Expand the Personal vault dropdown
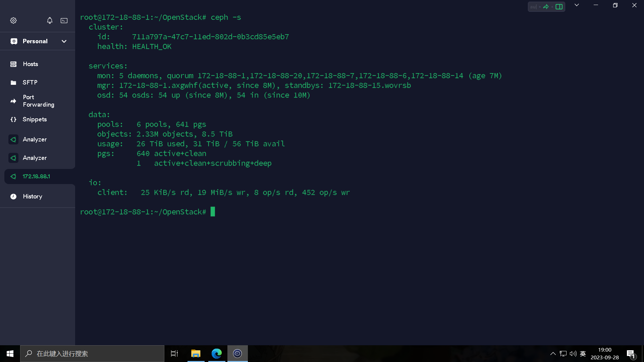This screenshot has width=644, height=362. pos(64,41)
